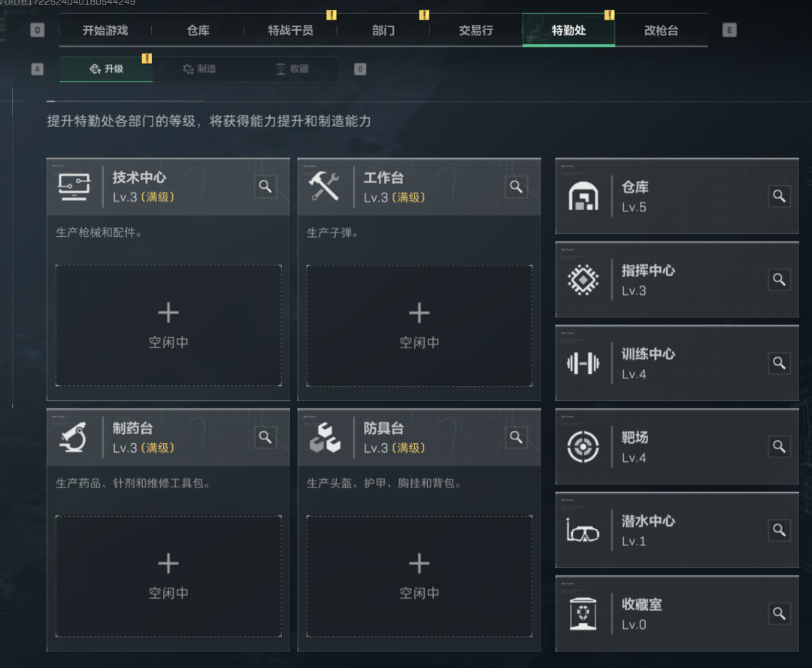
Task: Start crafting in 防具台 idle slot
Action: pyautogui.click(x=420, y=576)
